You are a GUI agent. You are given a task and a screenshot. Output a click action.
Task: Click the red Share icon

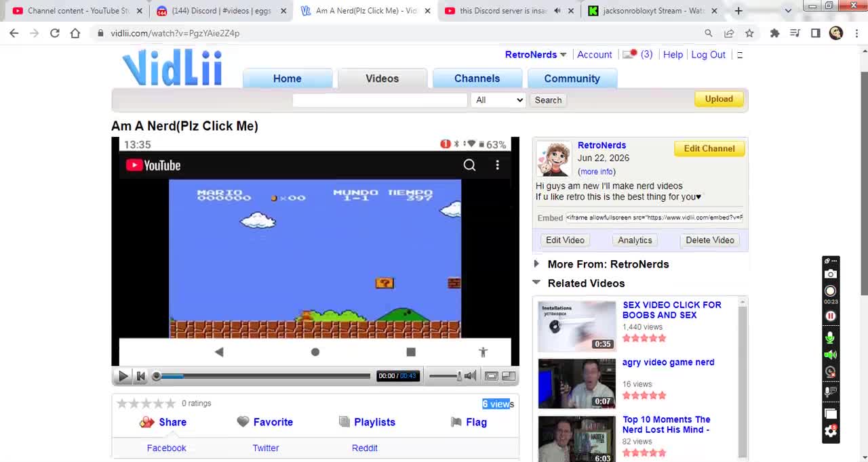coord(146,422)
